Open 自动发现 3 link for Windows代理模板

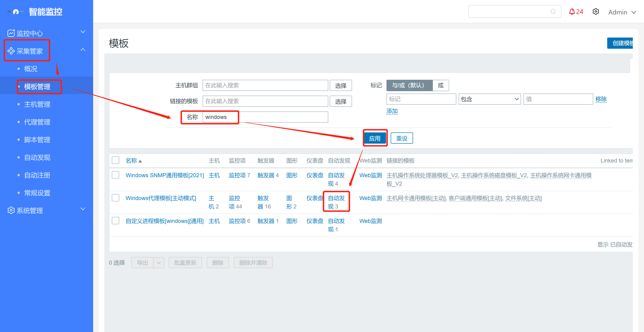[x=336, y=202]
